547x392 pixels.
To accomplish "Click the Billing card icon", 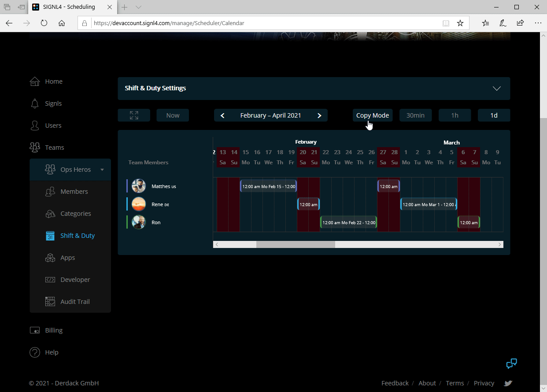I will tap(34, 330).
